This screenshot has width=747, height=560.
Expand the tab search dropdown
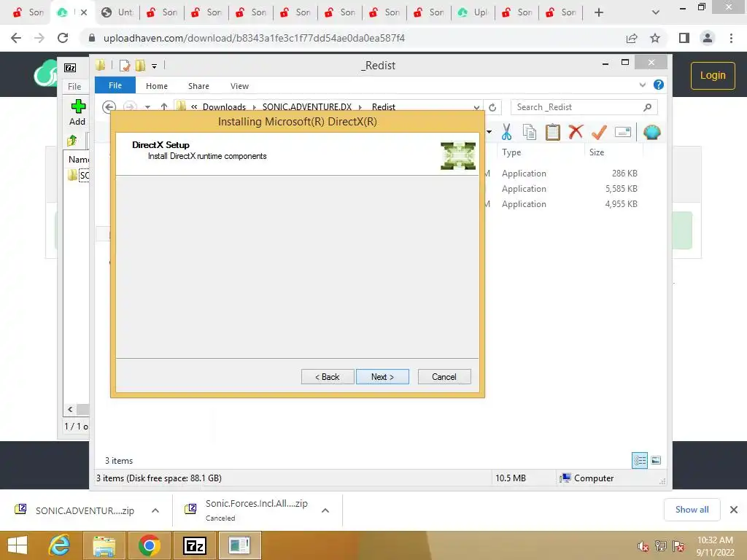pyautogui.click(x=656, y=12)
